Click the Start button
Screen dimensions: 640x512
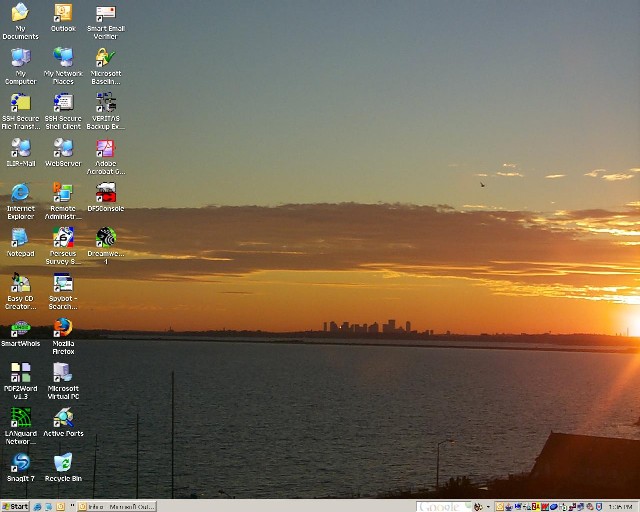click(x=15, y=506)
